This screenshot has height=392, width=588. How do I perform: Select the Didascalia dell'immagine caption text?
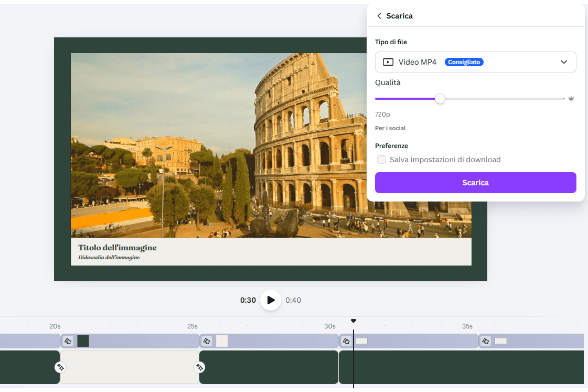(109, 258)
